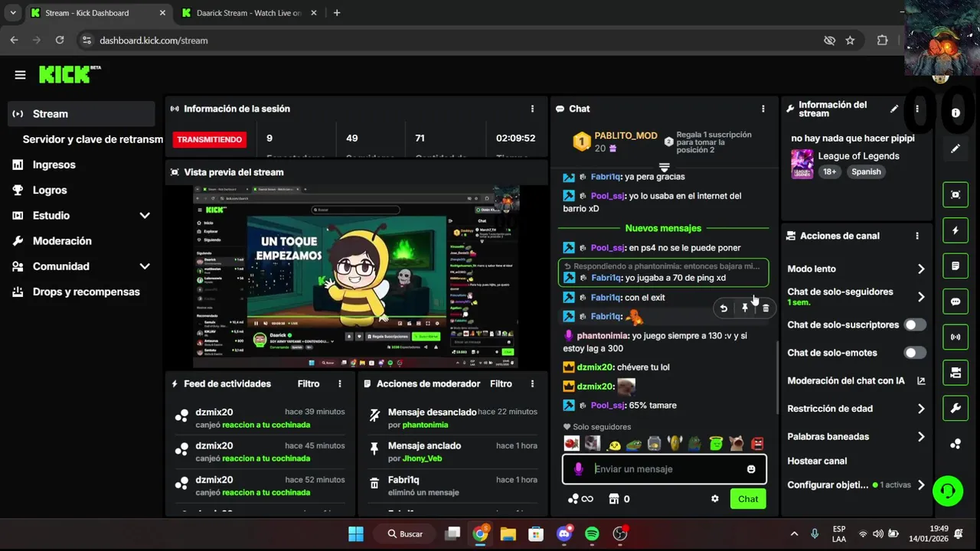The height and width of the screenshot is (551, 980).
Task: Click the stream preview thumbnail
Action: [356, 277]
